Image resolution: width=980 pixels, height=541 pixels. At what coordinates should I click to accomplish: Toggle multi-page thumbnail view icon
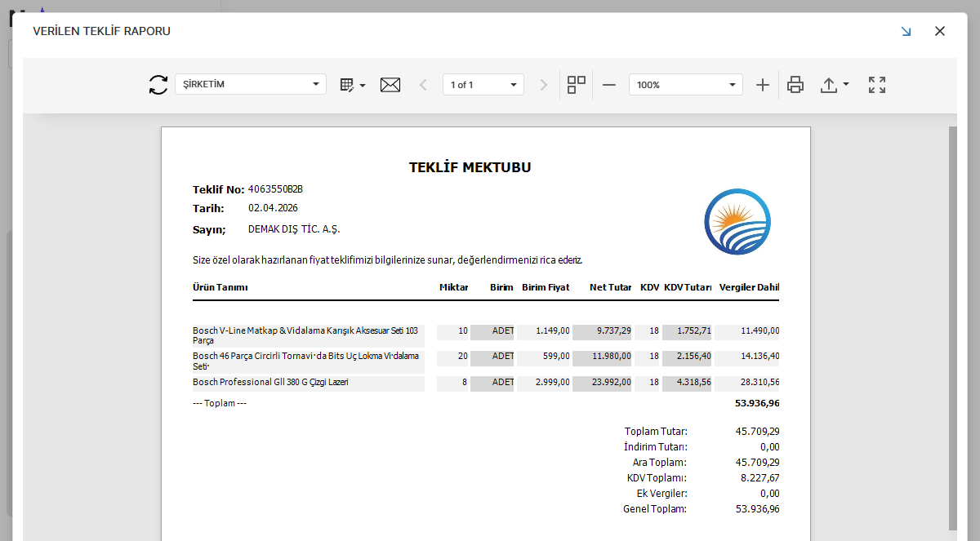577,85
